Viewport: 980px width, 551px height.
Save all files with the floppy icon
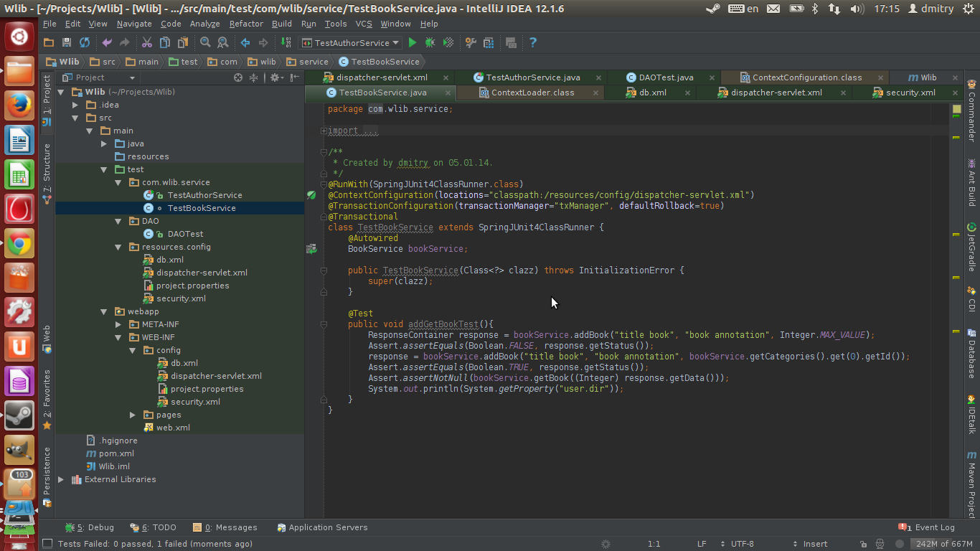click(x=67, y=43)
